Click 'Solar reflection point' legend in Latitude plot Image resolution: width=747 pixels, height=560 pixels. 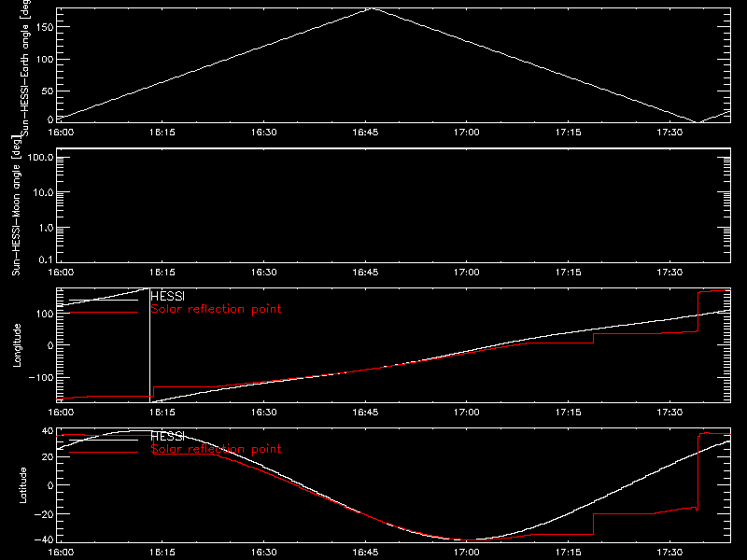coord(216,449)
